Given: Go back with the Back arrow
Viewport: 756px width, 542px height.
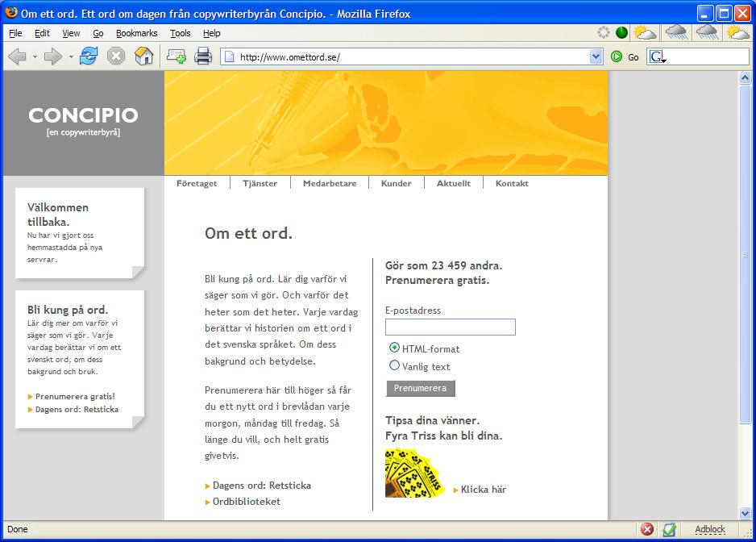Looking at the screenshot, I should 18,57.
